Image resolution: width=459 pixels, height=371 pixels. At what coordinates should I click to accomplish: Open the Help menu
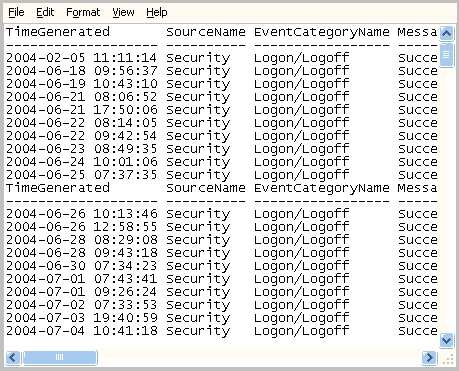157,12
